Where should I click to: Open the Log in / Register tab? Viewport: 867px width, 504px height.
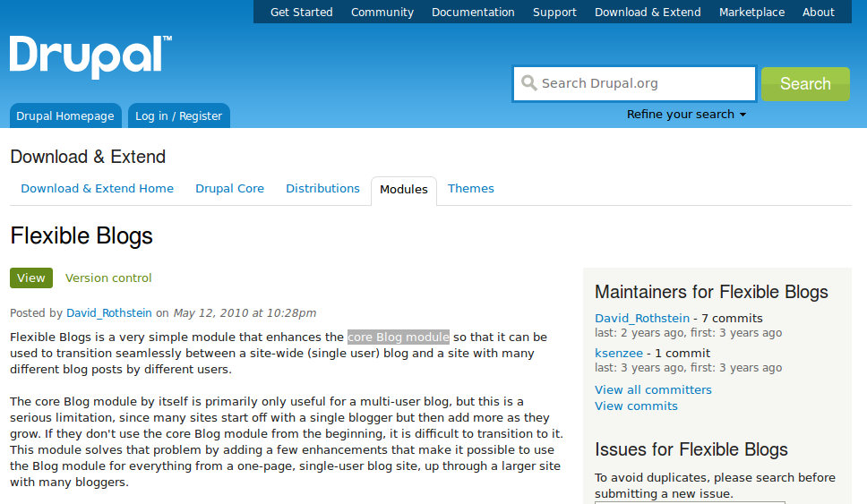point(178,115)
